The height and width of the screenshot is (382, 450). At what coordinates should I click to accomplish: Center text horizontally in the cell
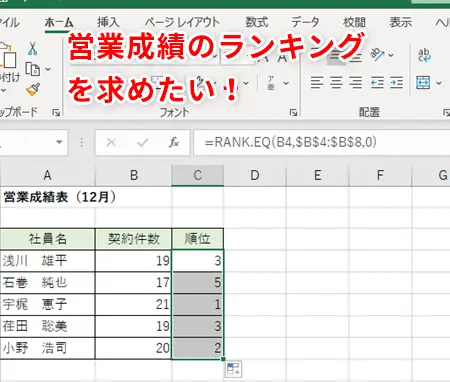click(x=336, y=82)
